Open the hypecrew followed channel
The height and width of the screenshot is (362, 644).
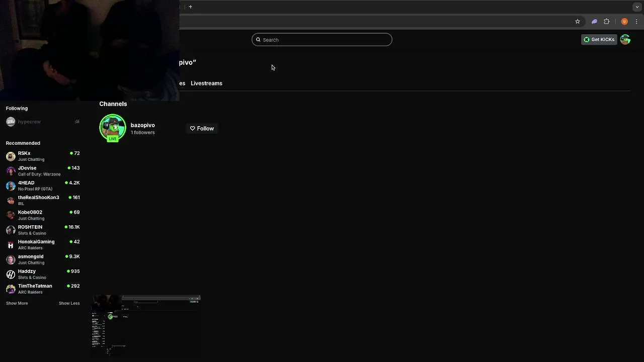(43, 122)
